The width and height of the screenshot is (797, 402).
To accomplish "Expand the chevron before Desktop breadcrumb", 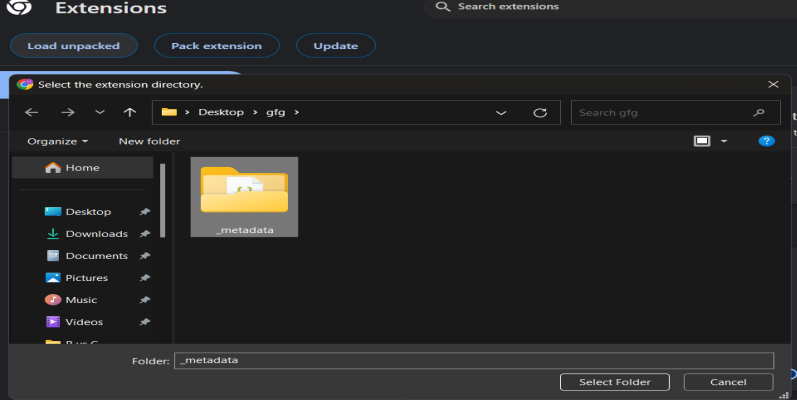I will [x=187, y=112].
